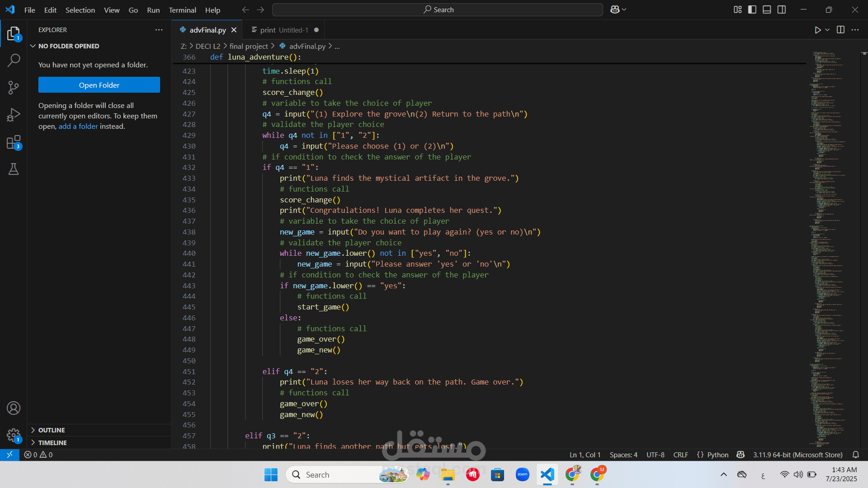Click the add a folder link

point(78,127)
